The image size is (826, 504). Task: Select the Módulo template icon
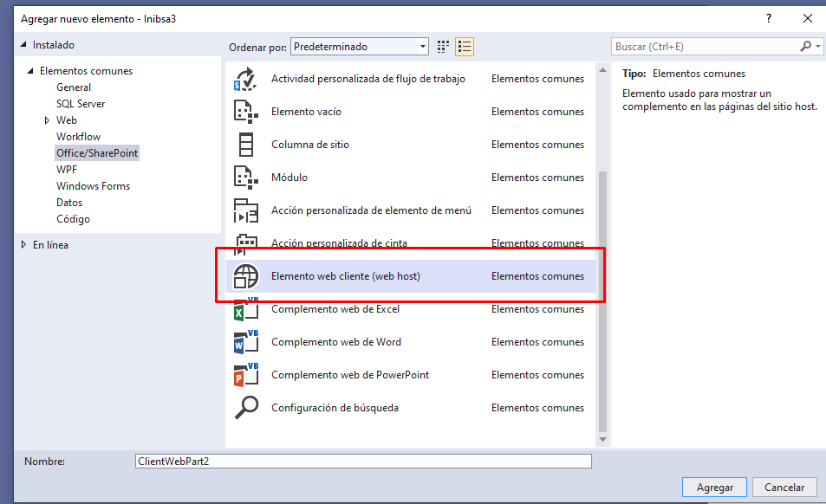point(246,178)
